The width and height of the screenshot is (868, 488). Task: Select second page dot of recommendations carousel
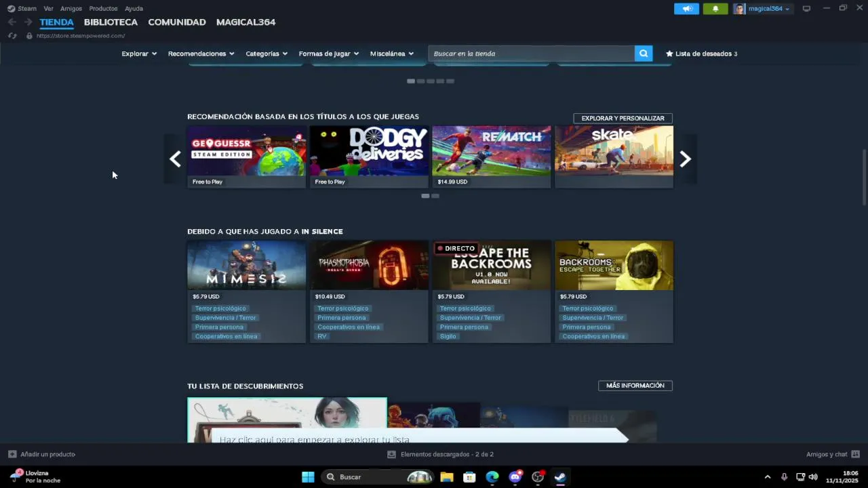(x=435, y=196)
